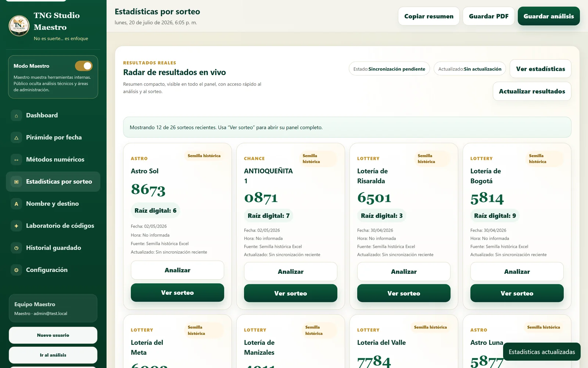Click Guardar análisis button
588x368 pixels.
549,16
